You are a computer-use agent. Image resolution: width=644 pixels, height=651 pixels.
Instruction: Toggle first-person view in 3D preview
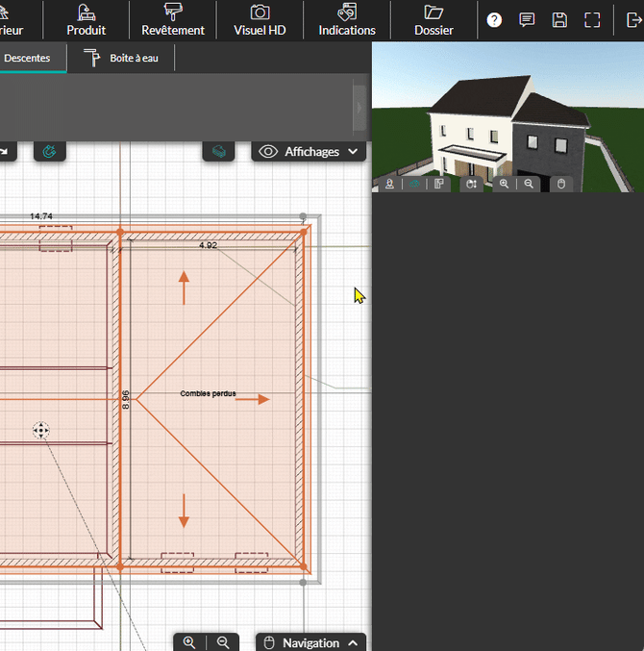click(x=390, y=183)
